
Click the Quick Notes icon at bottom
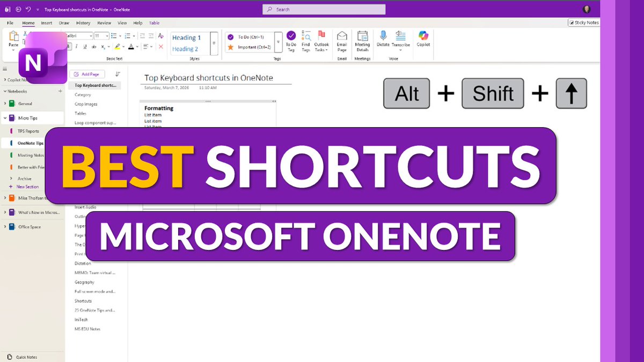coord(9,357)
